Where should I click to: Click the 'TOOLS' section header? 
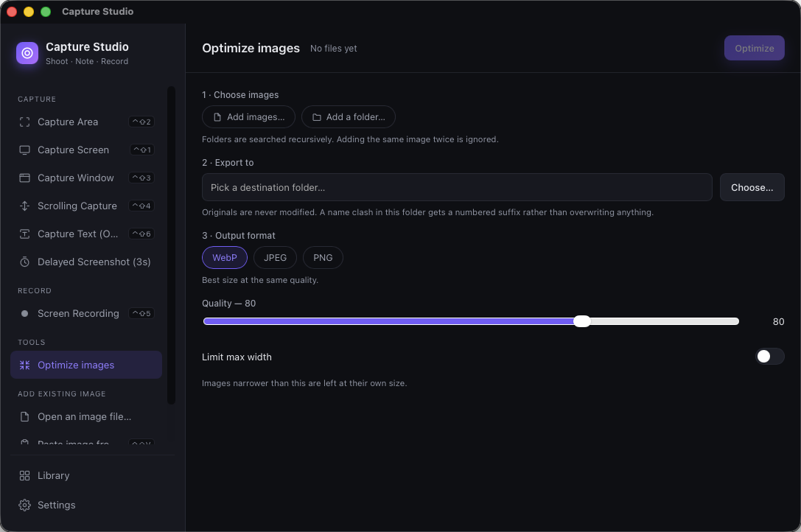[32, 343]
